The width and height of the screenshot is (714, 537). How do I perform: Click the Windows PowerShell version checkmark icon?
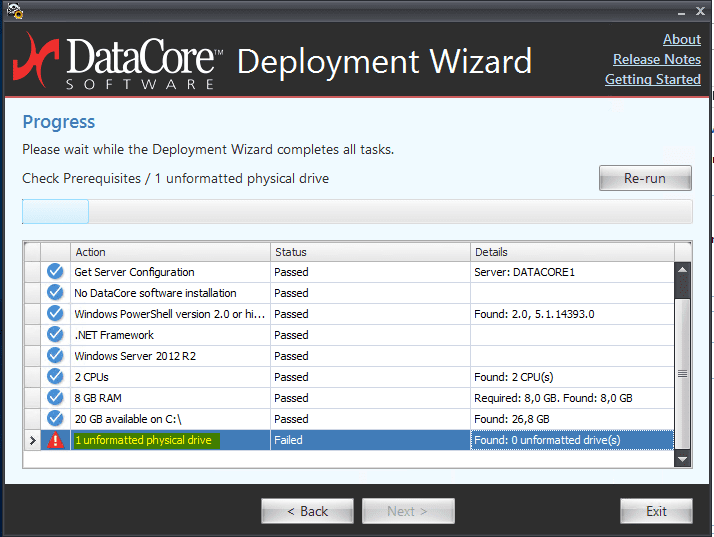click(x=55, y=313)
